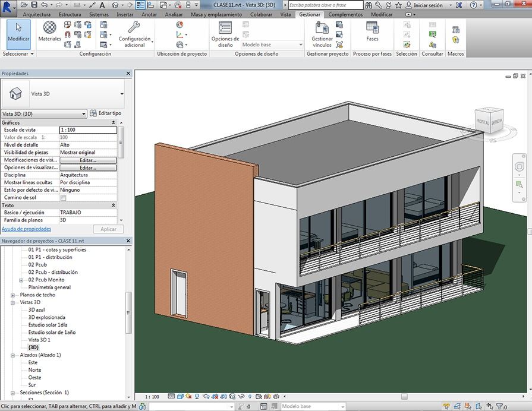Open Configuración adicional settings

pyautogui.click(x=134, y=33)
